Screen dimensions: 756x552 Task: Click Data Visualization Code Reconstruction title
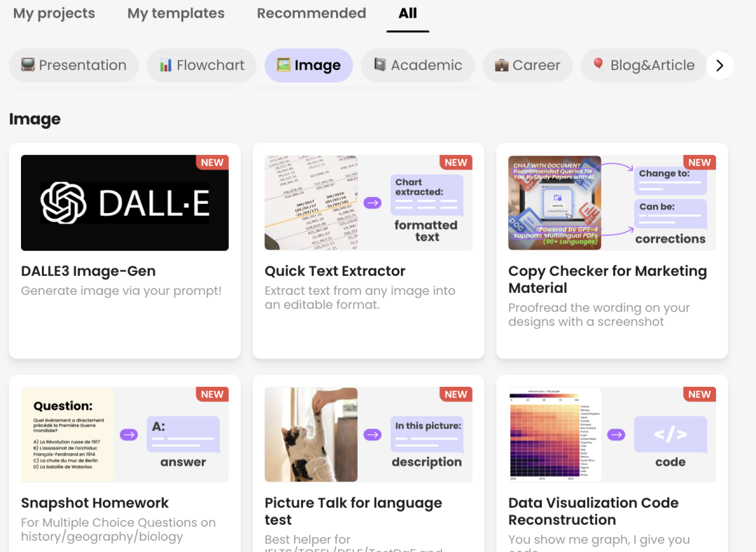594,511
